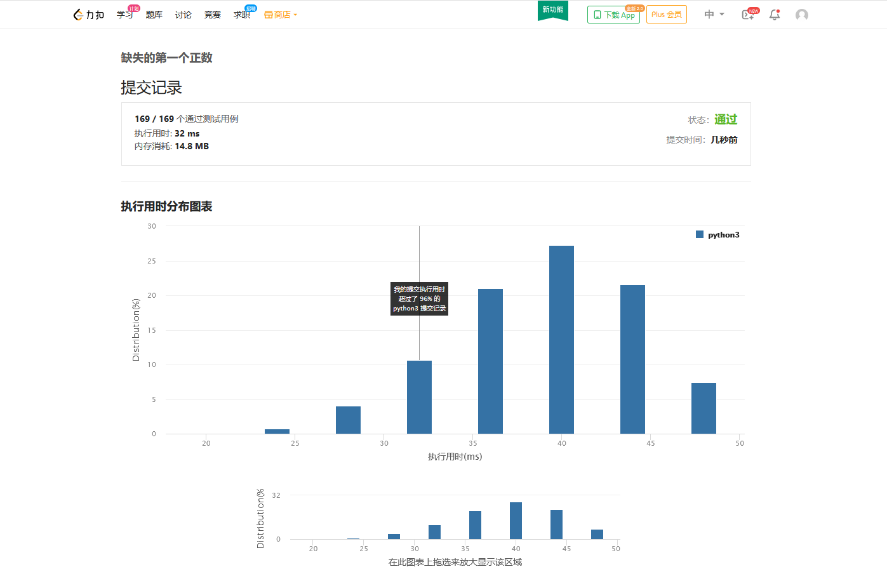Viewport: 887px width, 588px height.
Task: Open the 学习 menu
Action: 125,15
